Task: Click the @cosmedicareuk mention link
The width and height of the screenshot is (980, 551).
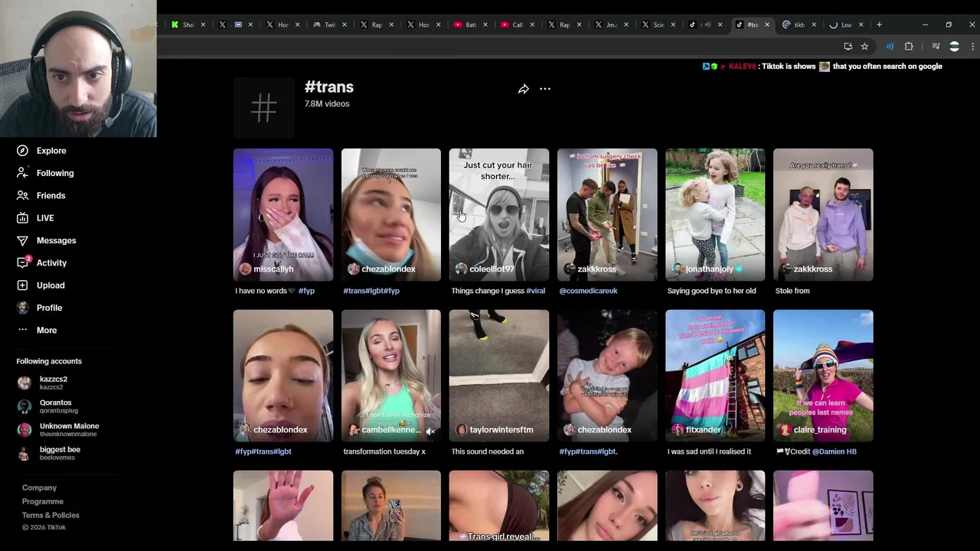Action: 588,291
